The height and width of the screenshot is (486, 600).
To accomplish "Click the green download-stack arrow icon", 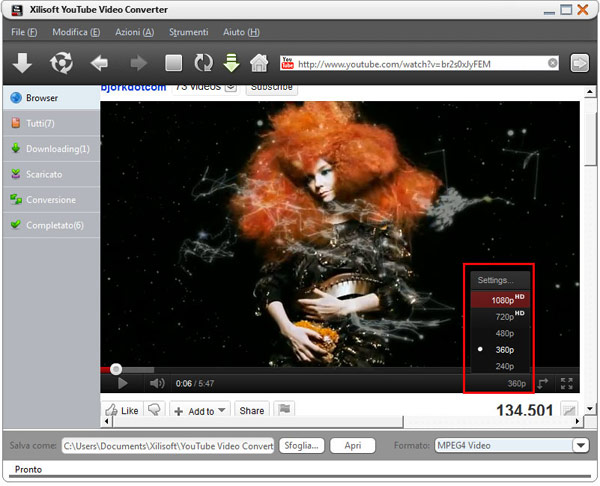I will point(231,63).
